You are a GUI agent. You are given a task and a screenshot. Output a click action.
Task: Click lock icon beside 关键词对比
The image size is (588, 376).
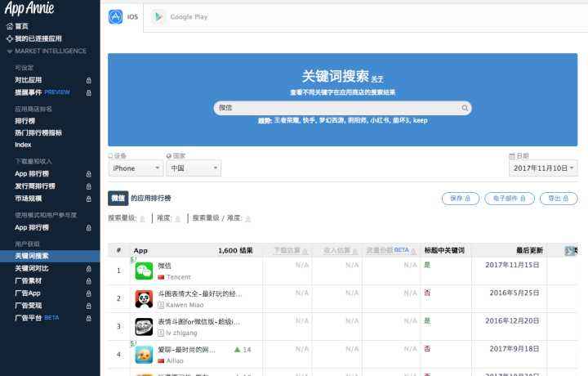[89, 269]
